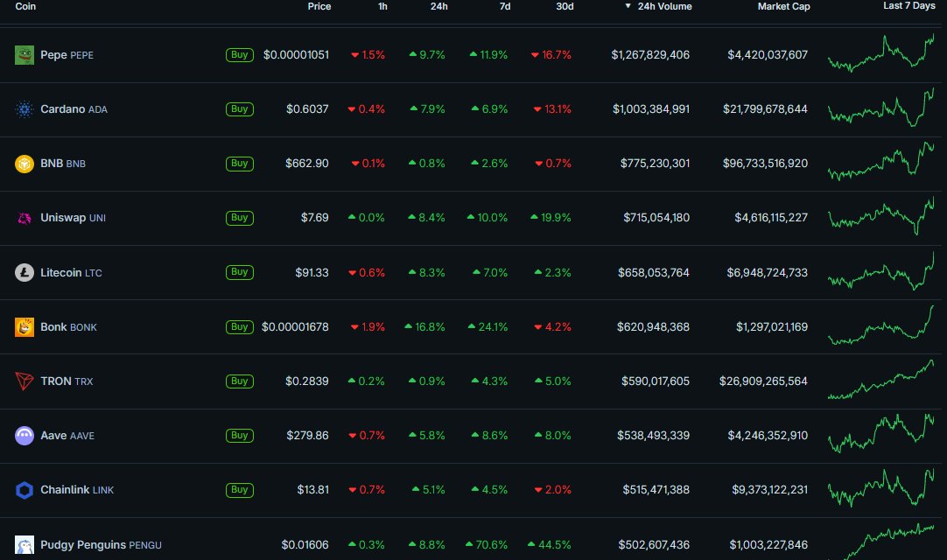
Task: Click the Pepe frog coin icon
Action: click(x=25, y=55)
